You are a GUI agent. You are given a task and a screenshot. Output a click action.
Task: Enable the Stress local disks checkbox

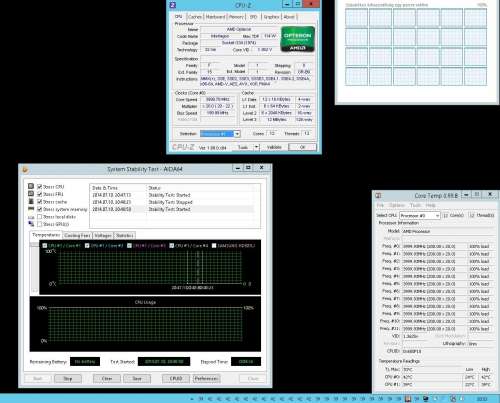[x=39, y=217]
